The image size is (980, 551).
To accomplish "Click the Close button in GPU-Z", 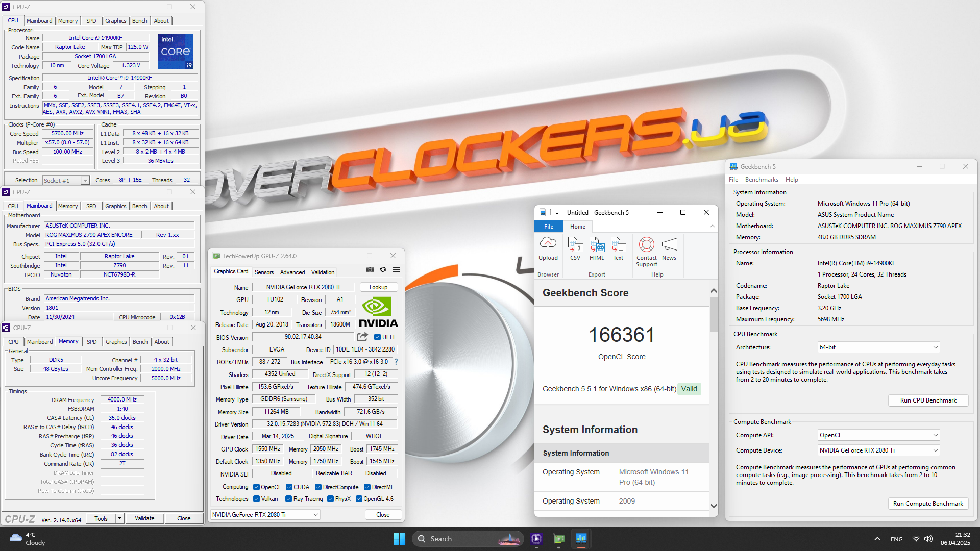I will click(383, 514).
